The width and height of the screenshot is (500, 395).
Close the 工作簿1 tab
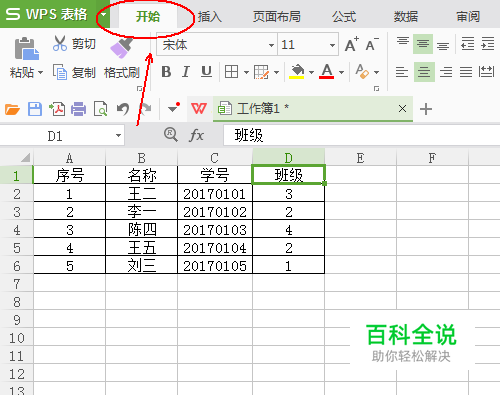point(402,108)
